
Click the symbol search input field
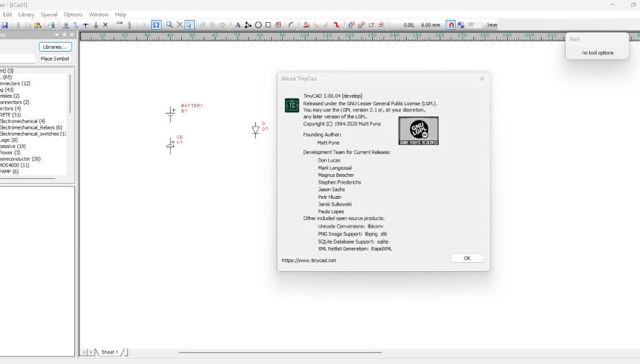pyautogui.click(x=17, y=58)
